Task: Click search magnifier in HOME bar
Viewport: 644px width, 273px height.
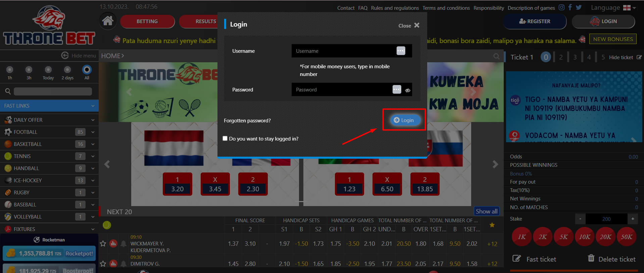Action: (x=496, y=56)
